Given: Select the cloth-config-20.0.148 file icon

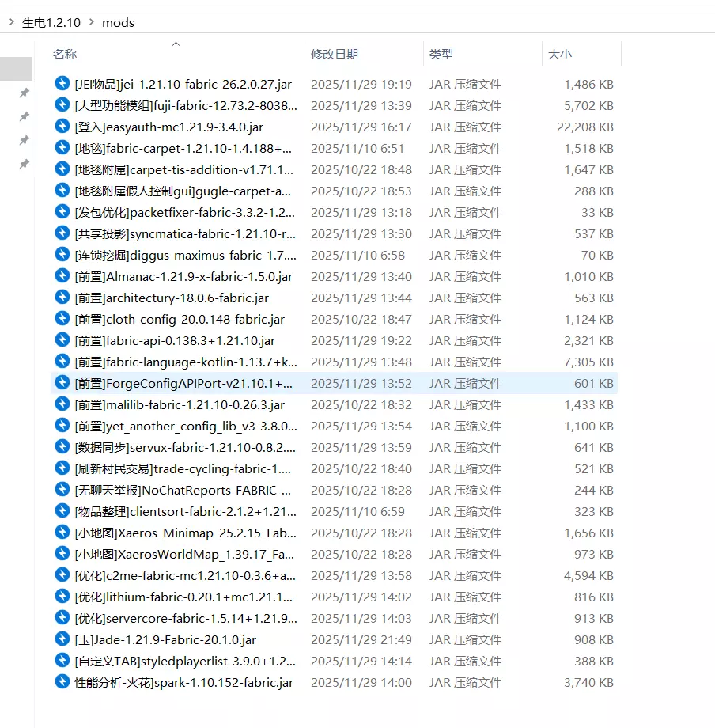Looking at the screenshot, I should click(x=62, y=318).
